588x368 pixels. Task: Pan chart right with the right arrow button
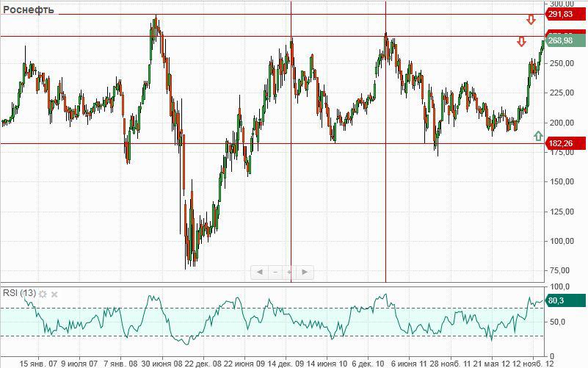click(x=305, y=272)
